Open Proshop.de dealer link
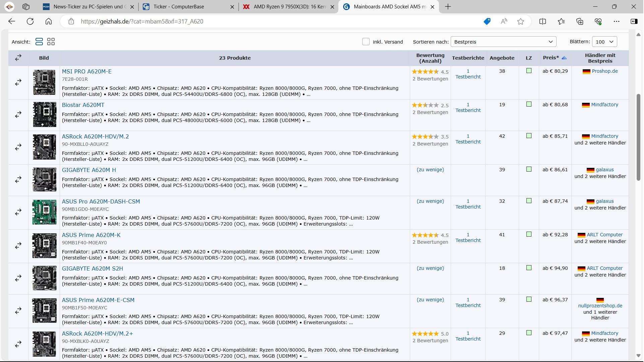Viewport: 644px width, 362px height. click(x=604, y=71)
